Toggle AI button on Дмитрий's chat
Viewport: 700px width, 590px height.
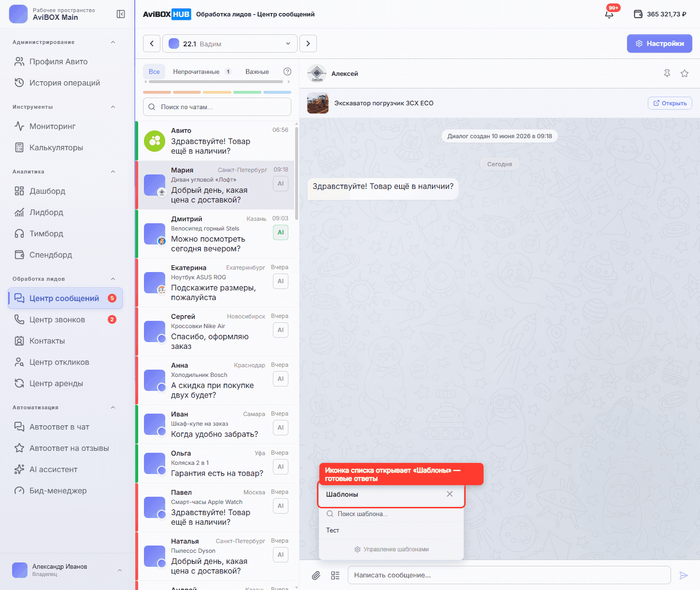(281, 232)
